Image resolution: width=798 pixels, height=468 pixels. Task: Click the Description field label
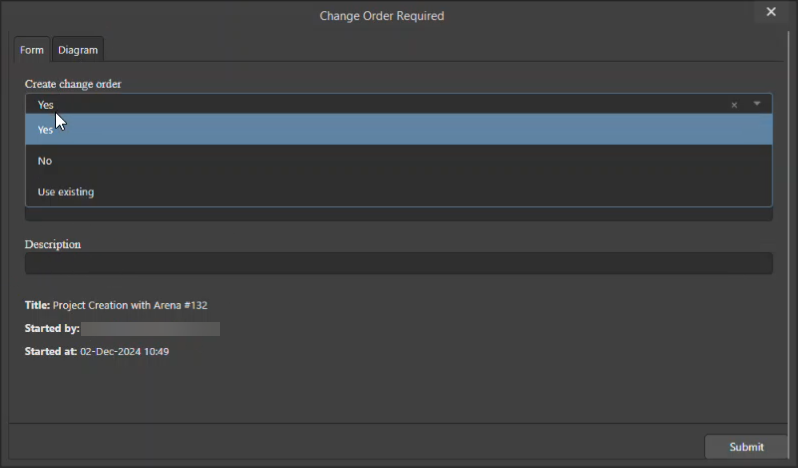coord(53,244)
